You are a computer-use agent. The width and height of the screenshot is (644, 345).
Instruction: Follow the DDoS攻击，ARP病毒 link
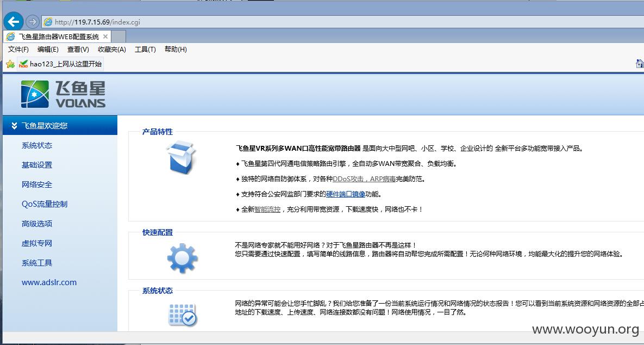pos(364,179)
